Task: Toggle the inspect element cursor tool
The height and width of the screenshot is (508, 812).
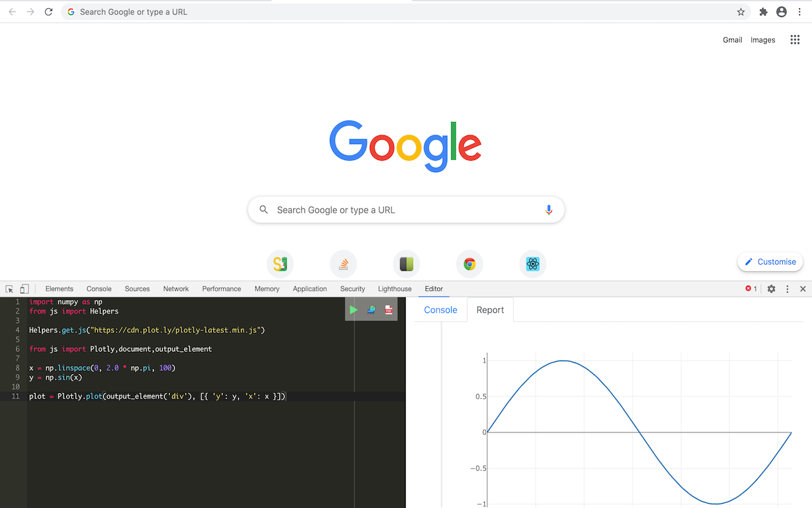Action: [x=9, y=288]
